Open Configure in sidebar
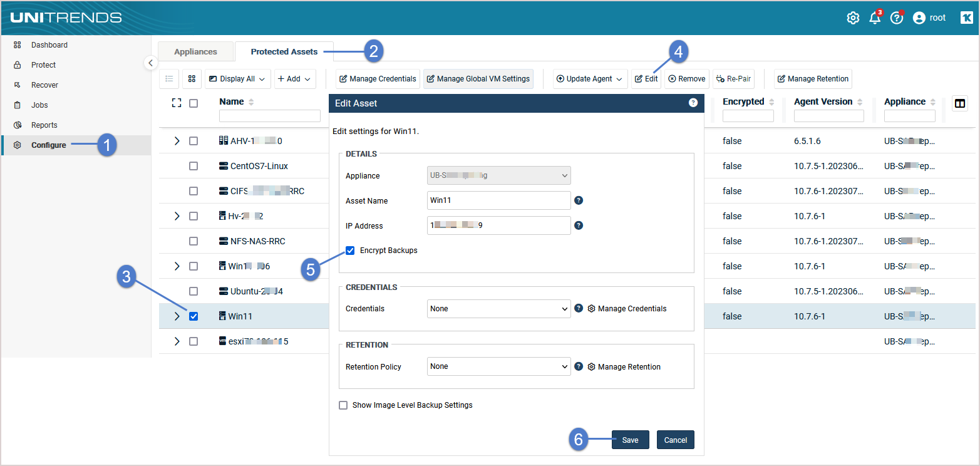This screenshot has width=980, height=466. [x=76, y=145]
